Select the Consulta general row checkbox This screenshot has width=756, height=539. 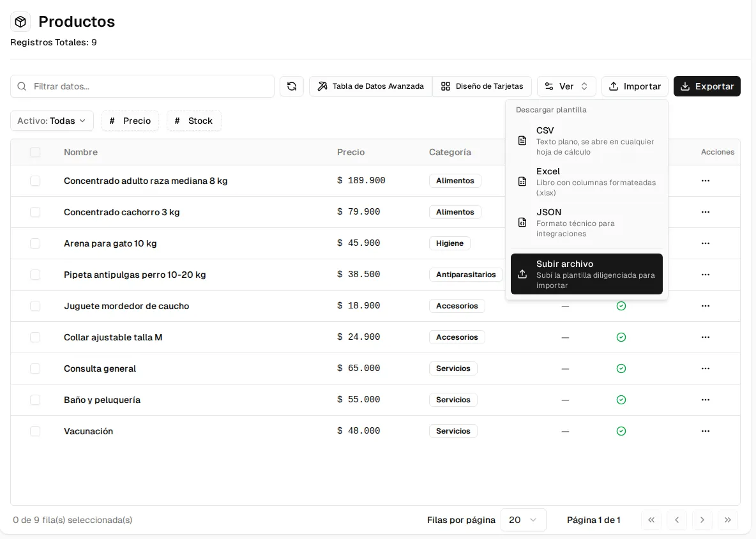35,369
